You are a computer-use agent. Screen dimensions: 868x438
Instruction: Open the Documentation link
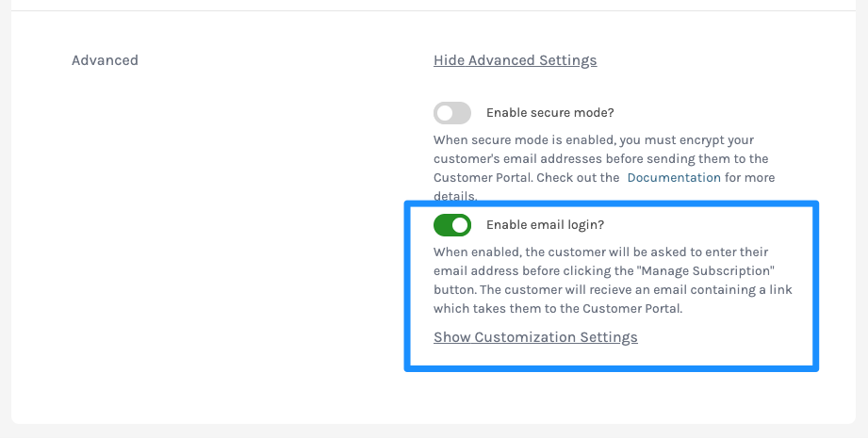pyautogui.click(x=674, y=177)
